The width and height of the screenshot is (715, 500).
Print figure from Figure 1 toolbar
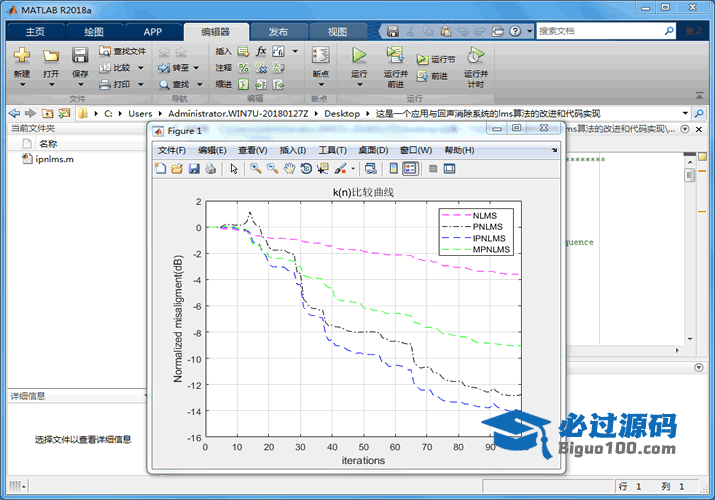[x=210, y=169]
